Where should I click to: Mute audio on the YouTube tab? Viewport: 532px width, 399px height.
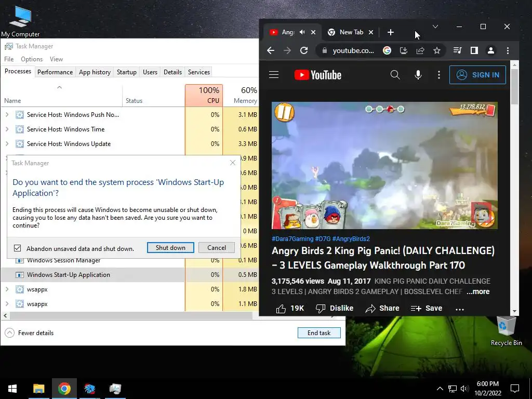click(302, 32)
